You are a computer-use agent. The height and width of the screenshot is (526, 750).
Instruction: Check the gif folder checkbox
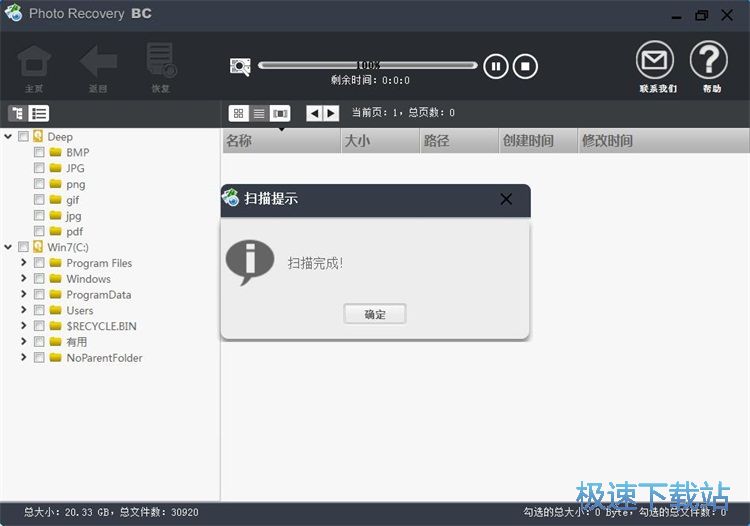click(39, 200)
